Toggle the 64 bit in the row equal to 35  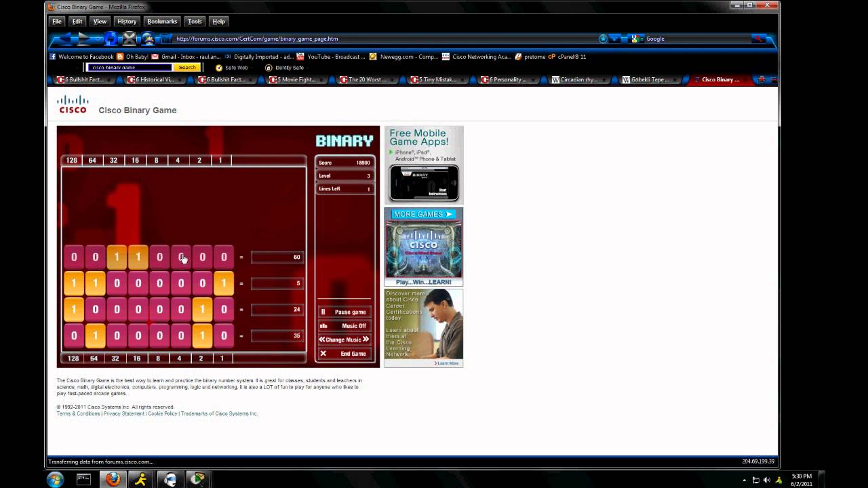[x=95, y=335]
